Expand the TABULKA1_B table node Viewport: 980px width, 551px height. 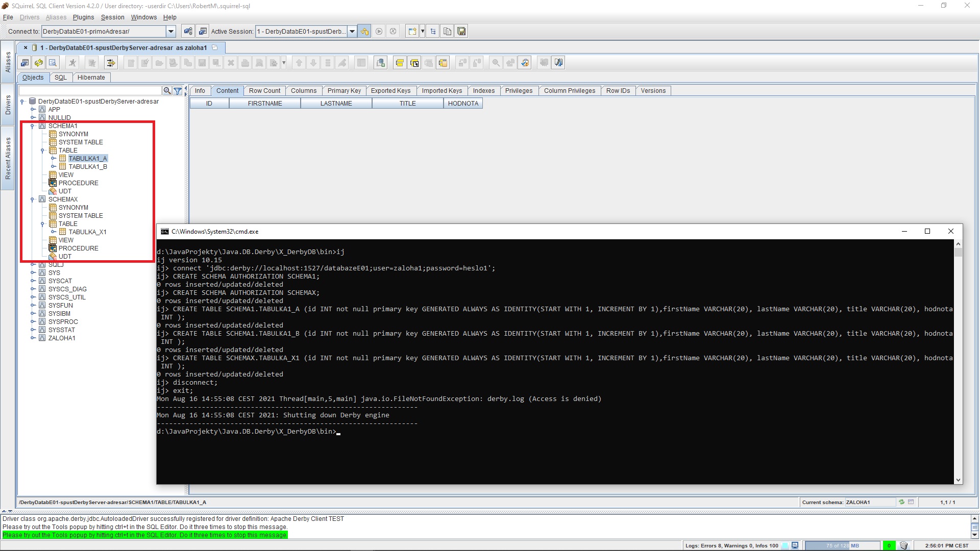(x=53, y=167)
